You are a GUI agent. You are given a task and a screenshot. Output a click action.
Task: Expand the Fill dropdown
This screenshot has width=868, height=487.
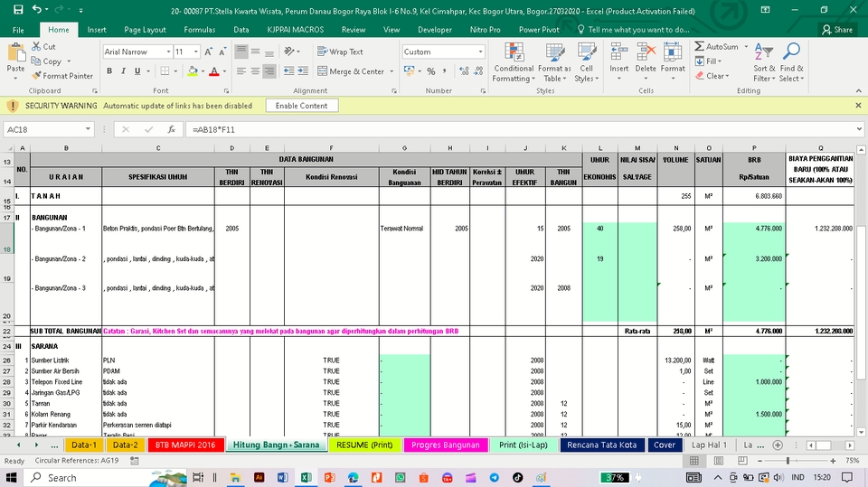(719, 61)
